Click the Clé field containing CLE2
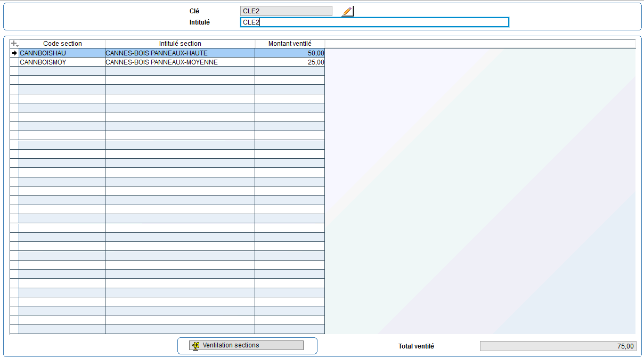 pyautogui.click(x=286, y=11)
